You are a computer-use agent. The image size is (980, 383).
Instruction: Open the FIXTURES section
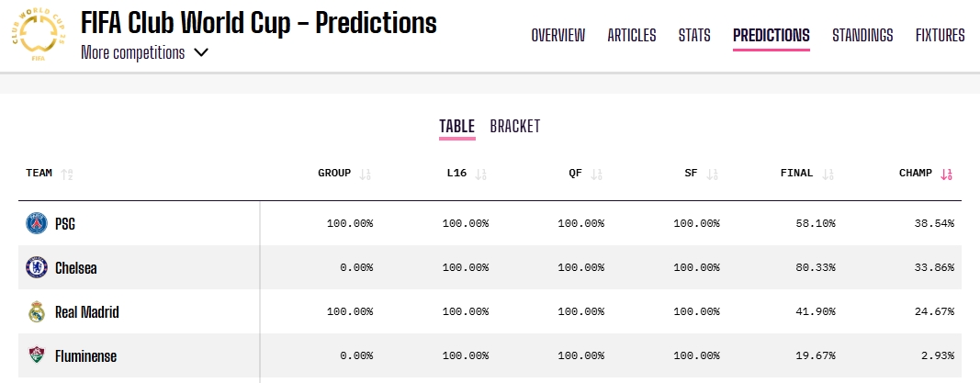pos(940,36)
